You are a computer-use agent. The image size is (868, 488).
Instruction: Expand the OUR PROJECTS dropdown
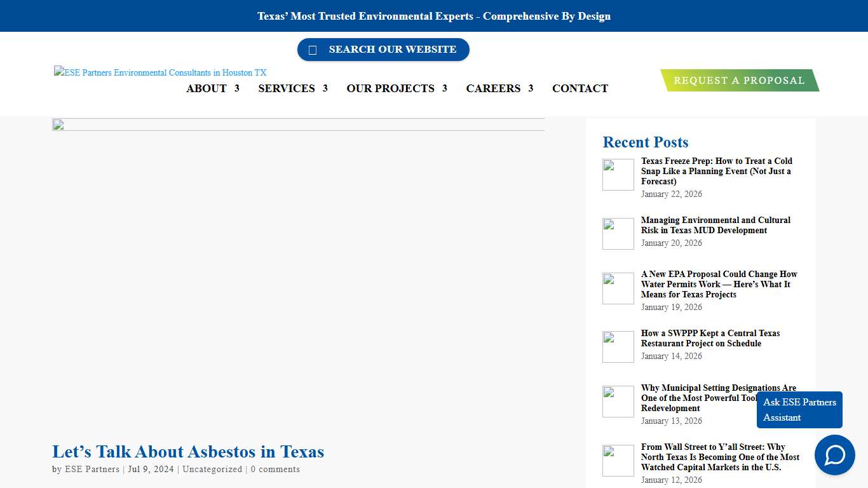click(390, 88)
